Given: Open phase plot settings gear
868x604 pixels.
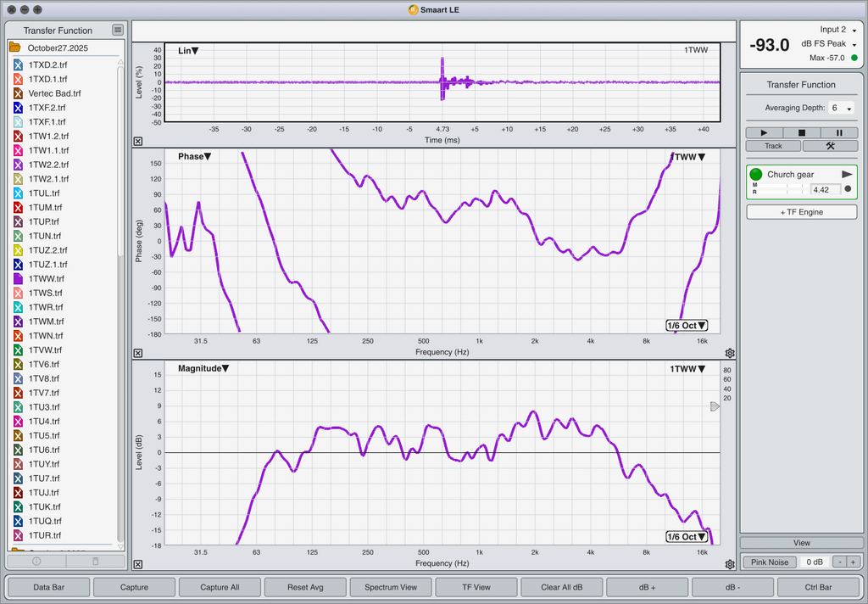Looking at the screenshot, I should pyautogui.click(x=730, y=353).
